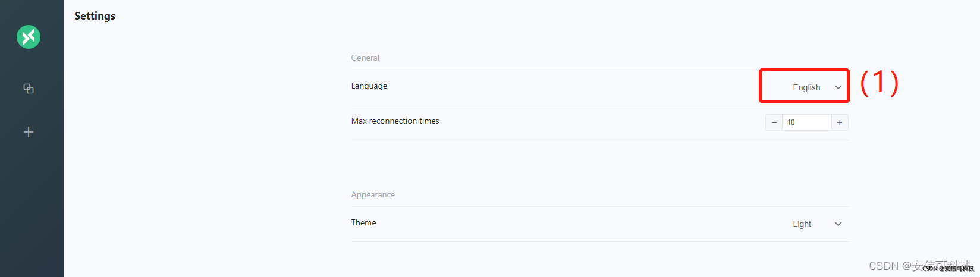Click the Appearance section heading

373,194
